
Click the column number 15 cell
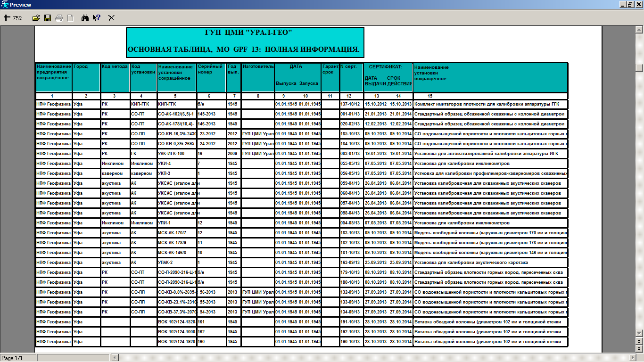(490, 96)
